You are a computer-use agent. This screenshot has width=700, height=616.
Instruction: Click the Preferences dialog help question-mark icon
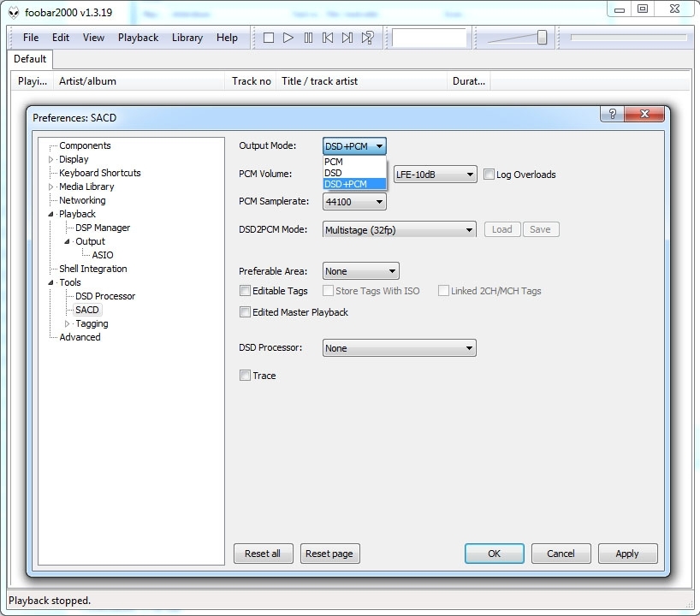[x=612, y=115]
